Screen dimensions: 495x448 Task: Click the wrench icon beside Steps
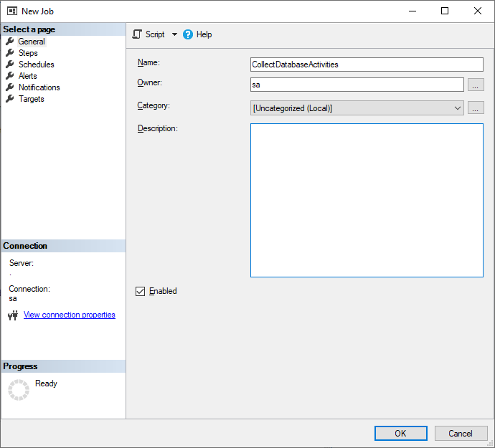pos(10,53)
